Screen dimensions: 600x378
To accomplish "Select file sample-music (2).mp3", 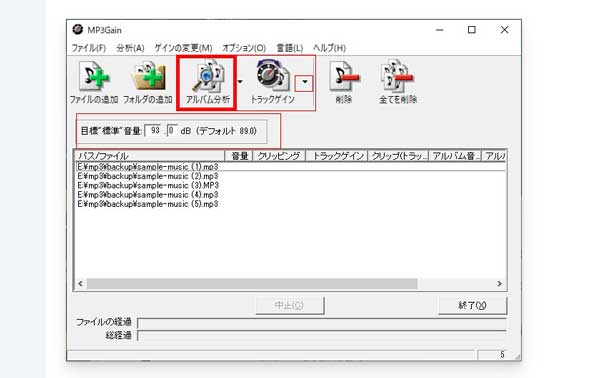I will pyautogui.click(x=148, y=176).
